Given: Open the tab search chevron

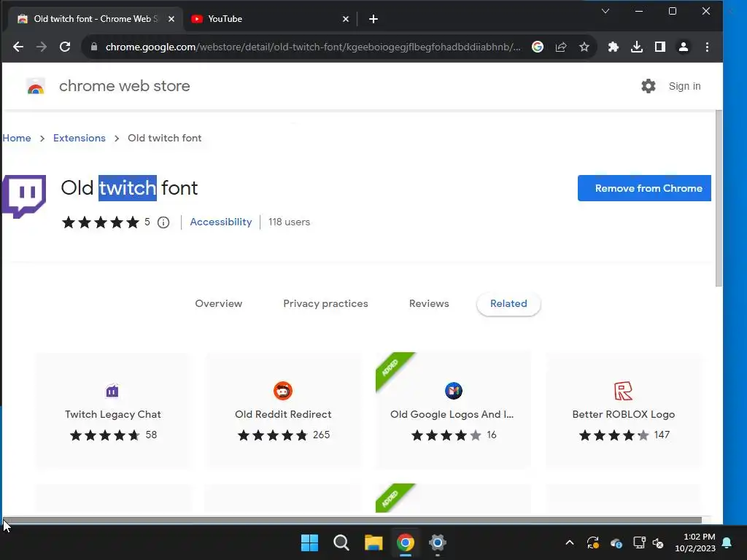Looking at the screenshot, I should [x=605, y=11].
